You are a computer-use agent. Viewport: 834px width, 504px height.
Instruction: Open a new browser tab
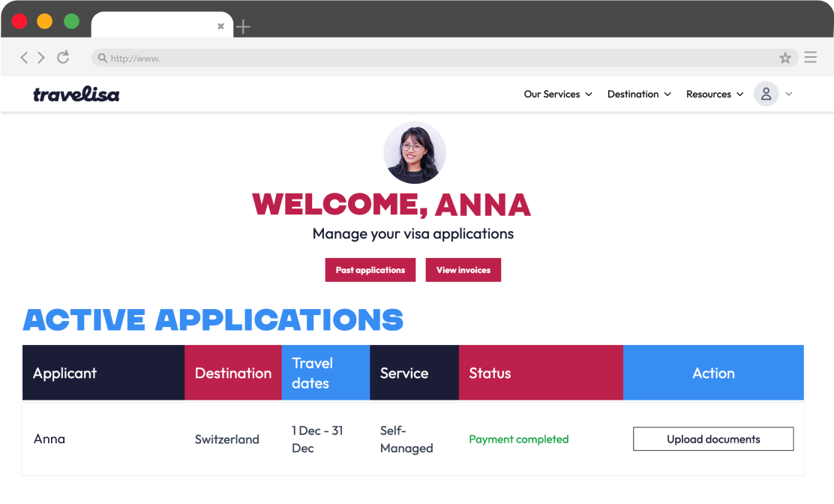[243, 27]
